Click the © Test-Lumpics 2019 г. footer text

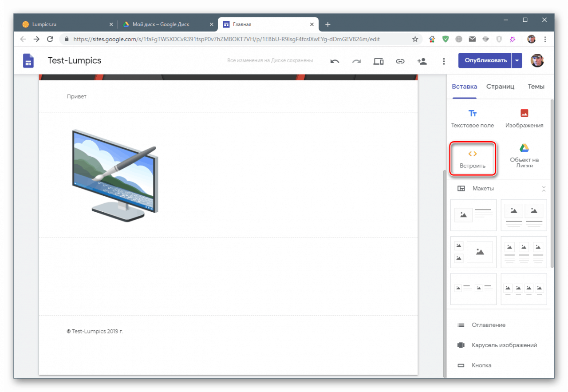point(95,331)
